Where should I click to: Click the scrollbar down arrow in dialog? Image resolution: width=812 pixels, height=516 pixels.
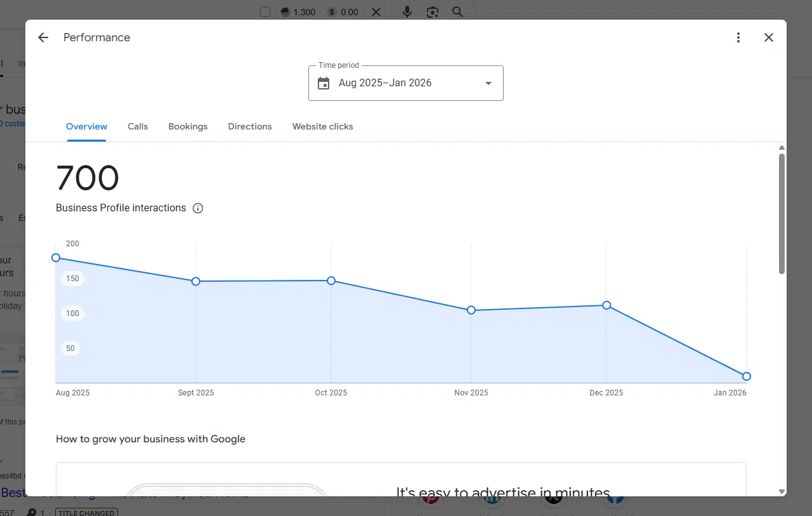(x=782, y=491)
